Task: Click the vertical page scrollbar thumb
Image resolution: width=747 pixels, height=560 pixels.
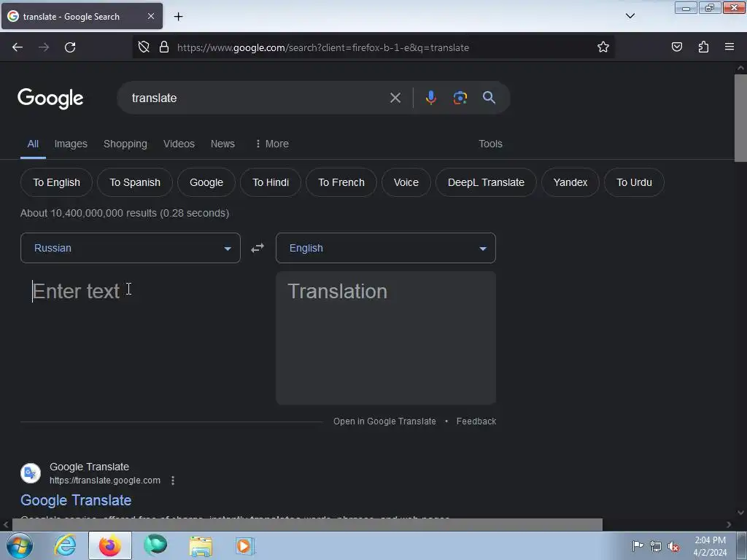Action: (x=740, y=118)
